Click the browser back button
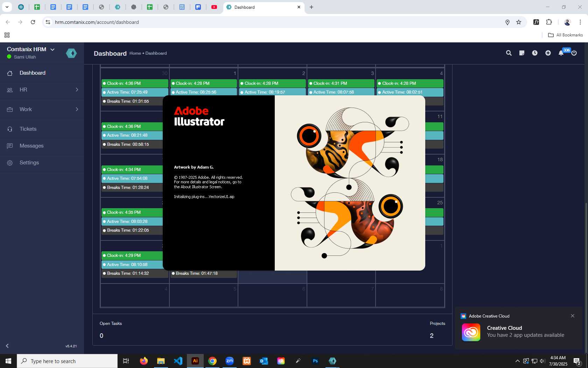 [x=8, y=22]
